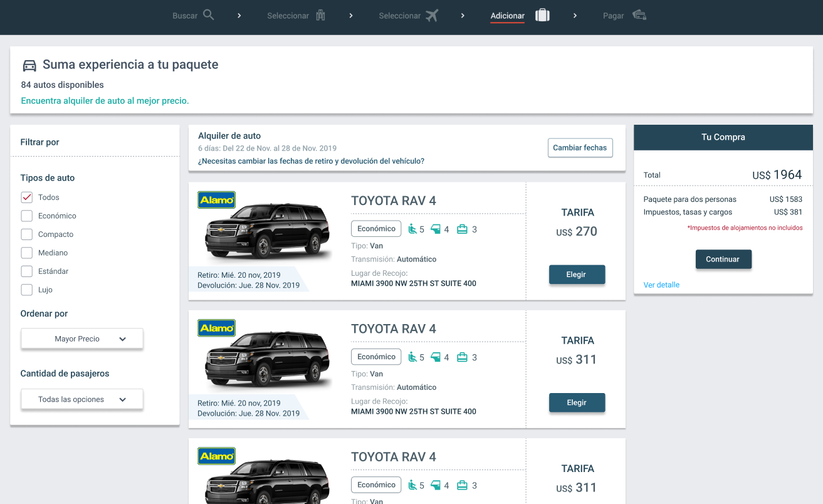The image size is (823, 504).
Task: Go to the Adicionar step tab
Action: 507,16
